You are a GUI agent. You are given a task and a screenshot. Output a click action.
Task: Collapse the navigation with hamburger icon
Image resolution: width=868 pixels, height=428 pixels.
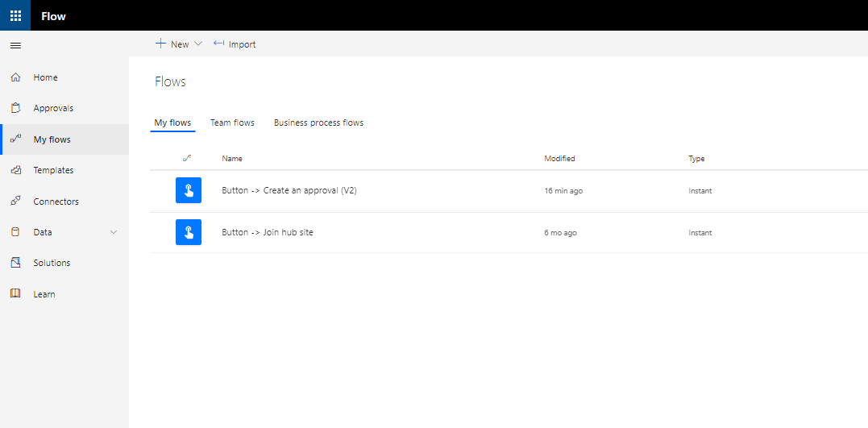click(x=15, y=45)
